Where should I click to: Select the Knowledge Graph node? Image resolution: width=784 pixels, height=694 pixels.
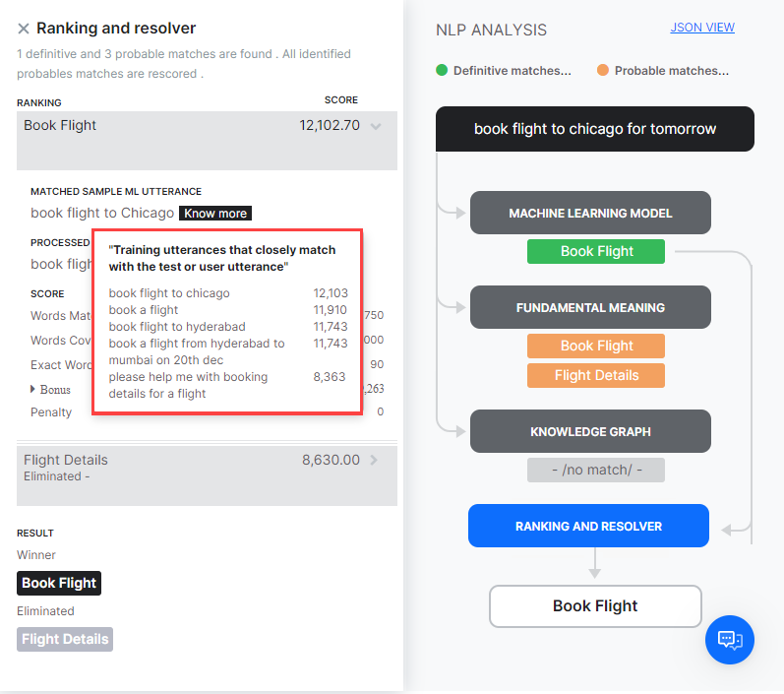[x=590, y=431]
